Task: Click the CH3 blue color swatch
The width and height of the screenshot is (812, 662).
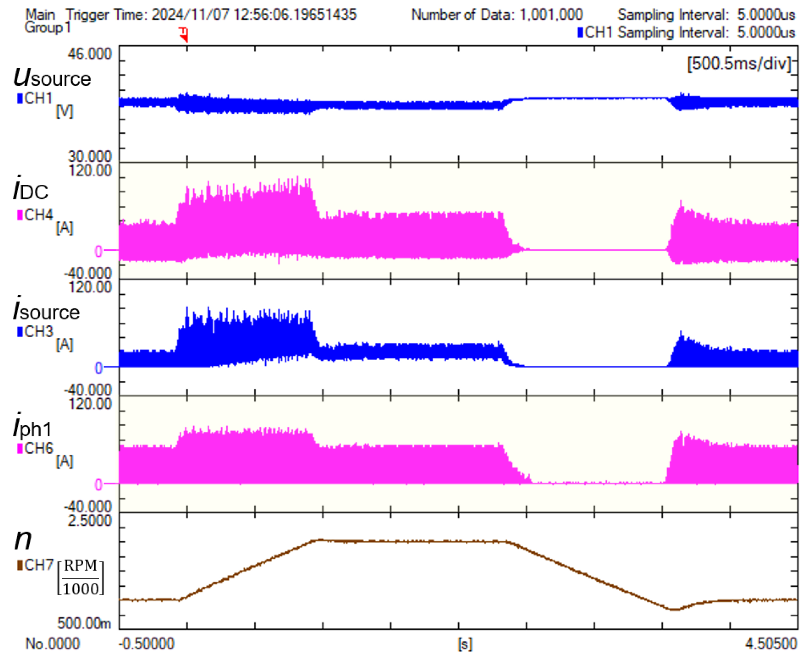Action: click(20, 332)
